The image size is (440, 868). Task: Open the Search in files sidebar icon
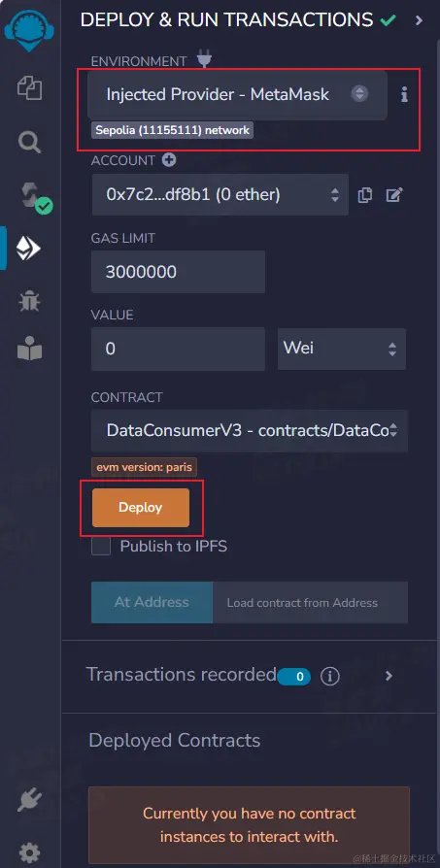click(x=30, y=143)
